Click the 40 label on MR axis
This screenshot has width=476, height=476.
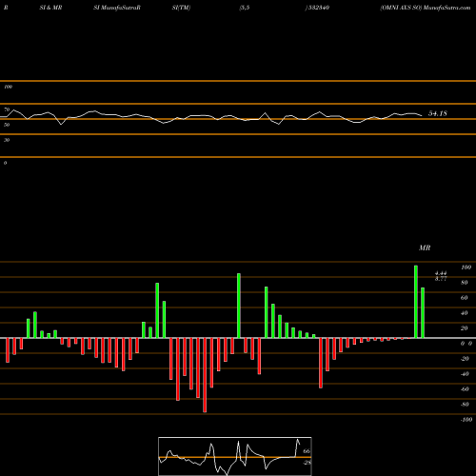point(465,313)
